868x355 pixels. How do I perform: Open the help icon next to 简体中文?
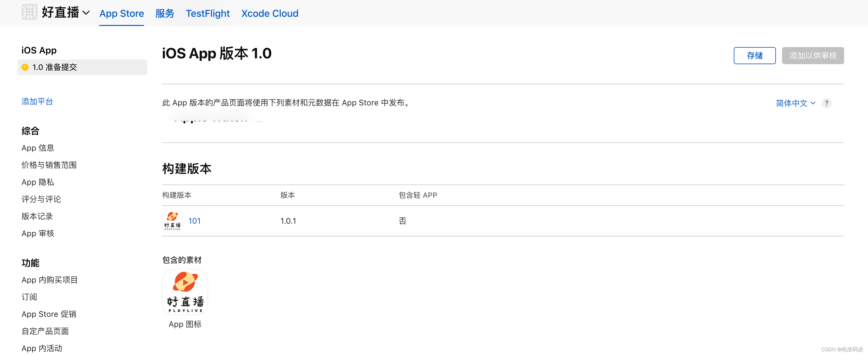tap(826, 103)
